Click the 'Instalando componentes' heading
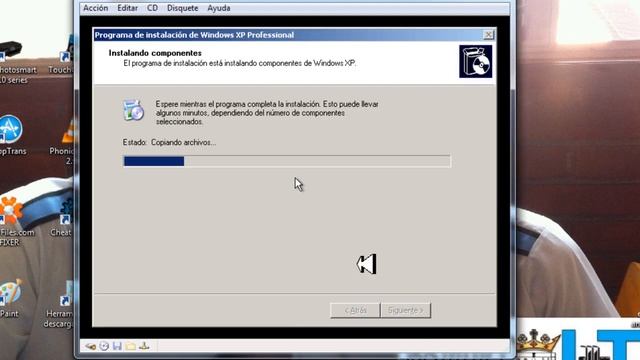Image resolution: width=640 pixels, height=360 pixels. 155,53
